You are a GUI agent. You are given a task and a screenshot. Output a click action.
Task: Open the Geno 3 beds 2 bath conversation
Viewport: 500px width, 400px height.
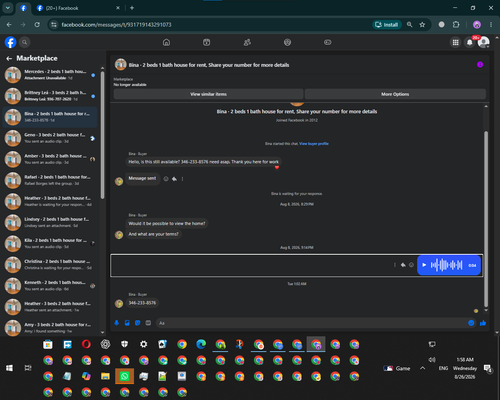tap(50, 138)
